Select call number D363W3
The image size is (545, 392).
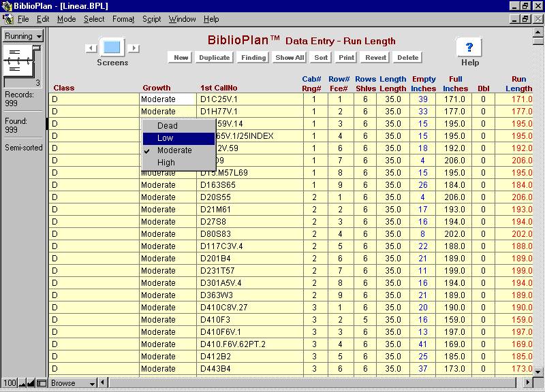[x=217, y=295]
